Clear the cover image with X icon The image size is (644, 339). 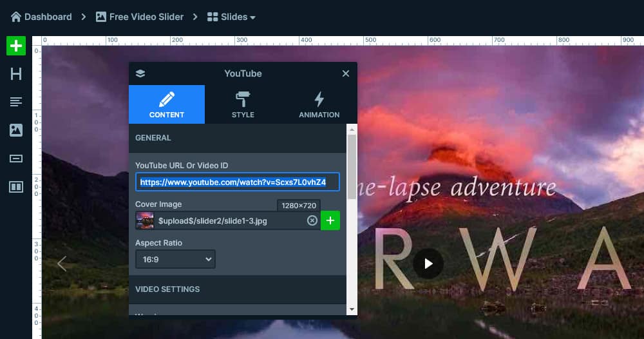coord(312,220)
